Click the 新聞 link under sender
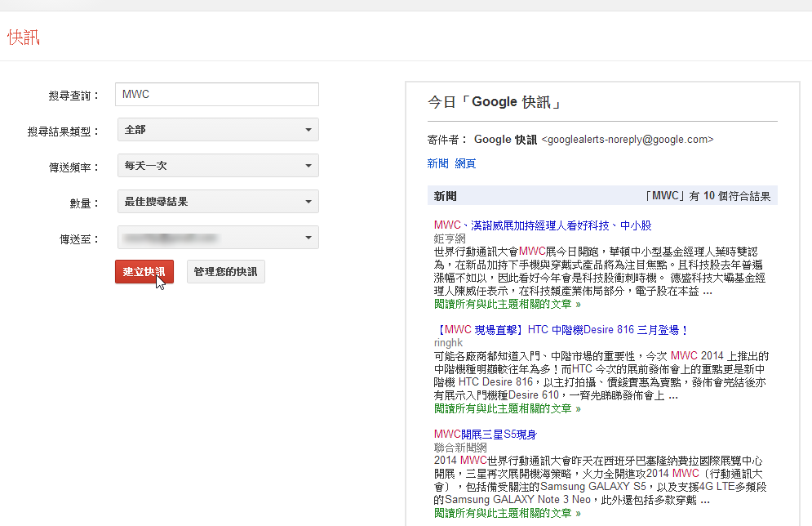Viewport: 812px width, 526px height. point(437,163)
